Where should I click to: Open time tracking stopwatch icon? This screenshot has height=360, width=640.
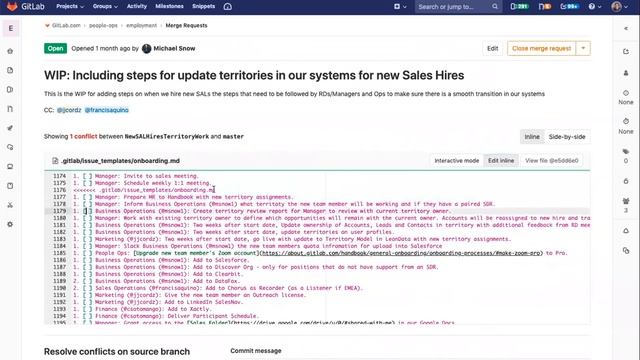tap(626, 121)
